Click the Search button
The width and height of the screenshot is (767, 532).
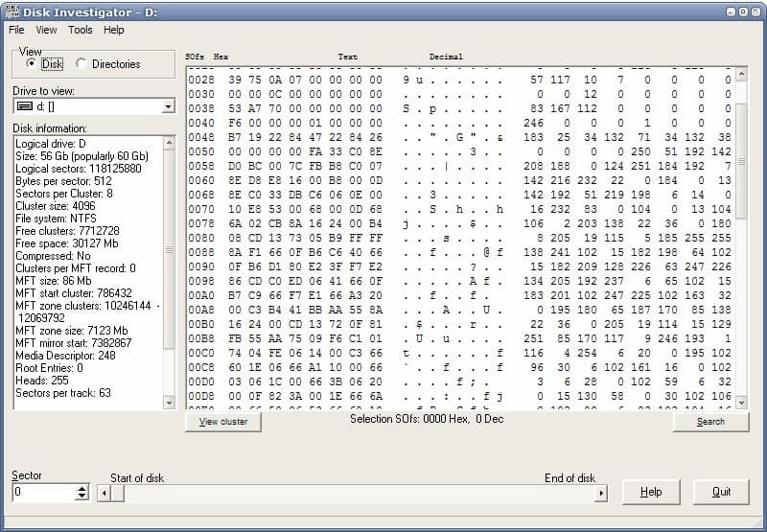[x=710, y=422]
